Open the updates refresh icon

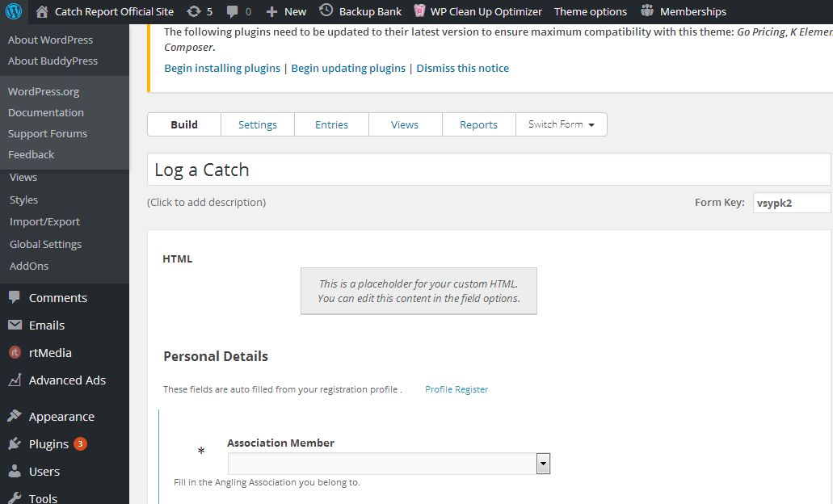coord(194,11)
